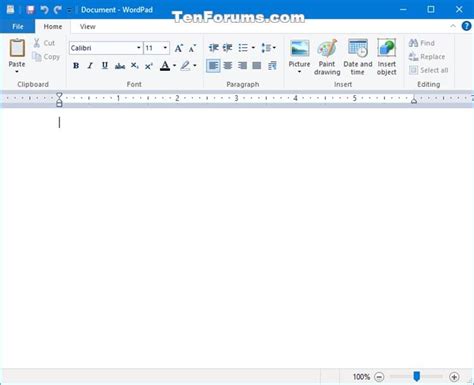Viewport: 474px width, 385px height.
Task: Insert a Paint drawing
Action: pos(327,57)
